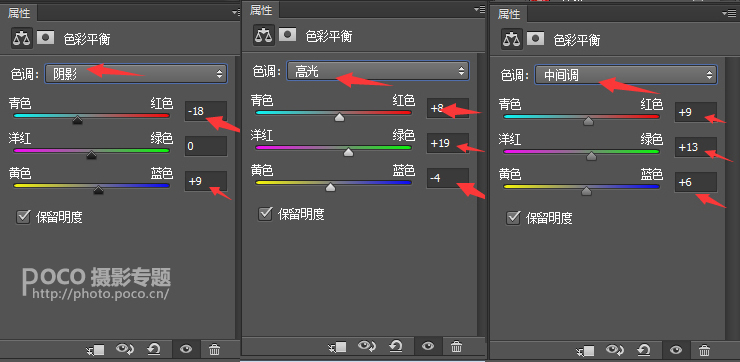Screen dimensions: 740x362
Task: Toggle layer visibility eye in Midtones panel
Action: [x=676, y=351]
